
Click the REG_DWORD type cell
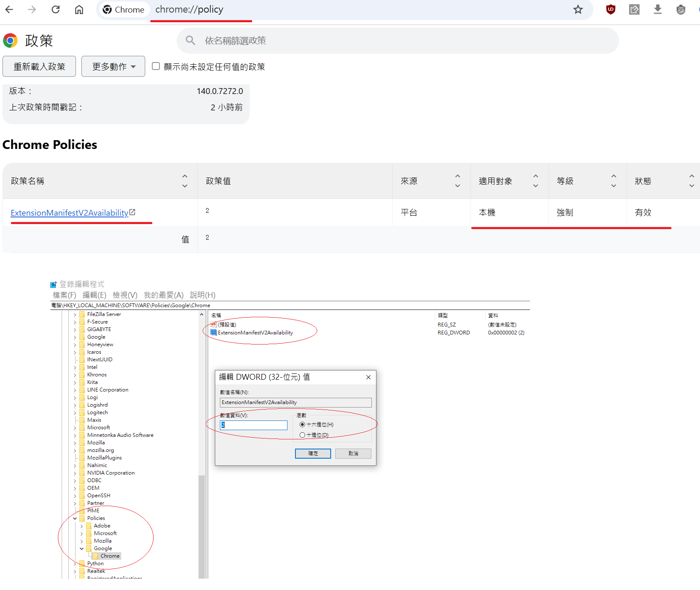tap(454, 333)
